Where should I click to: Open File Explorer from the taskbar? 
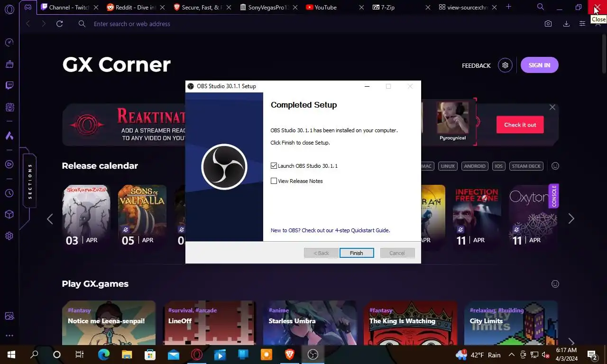tap(127, 354)
